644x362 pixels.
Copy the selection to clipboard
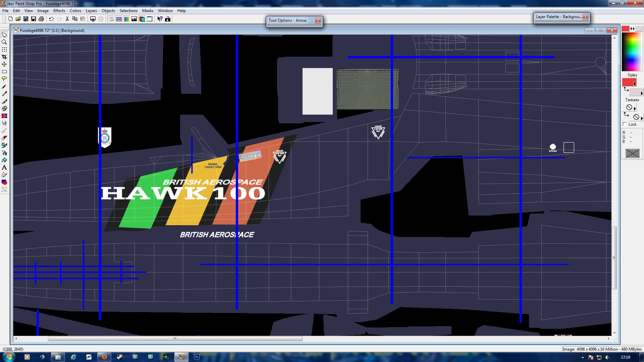[x=75, y=19]
